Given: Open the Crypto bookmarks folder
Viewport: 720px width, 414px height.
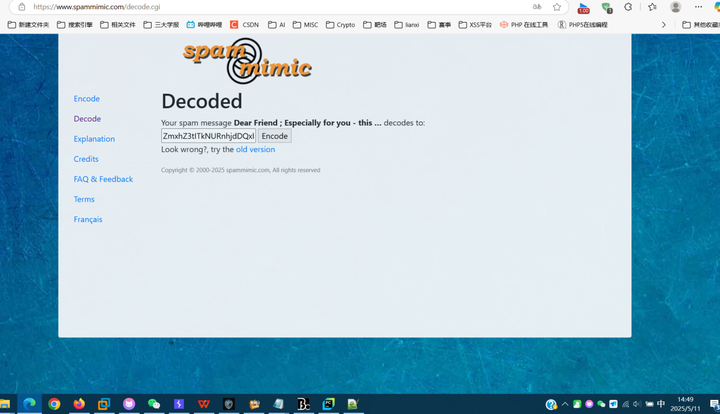Looking at the screenshot, I should (340, 25).
